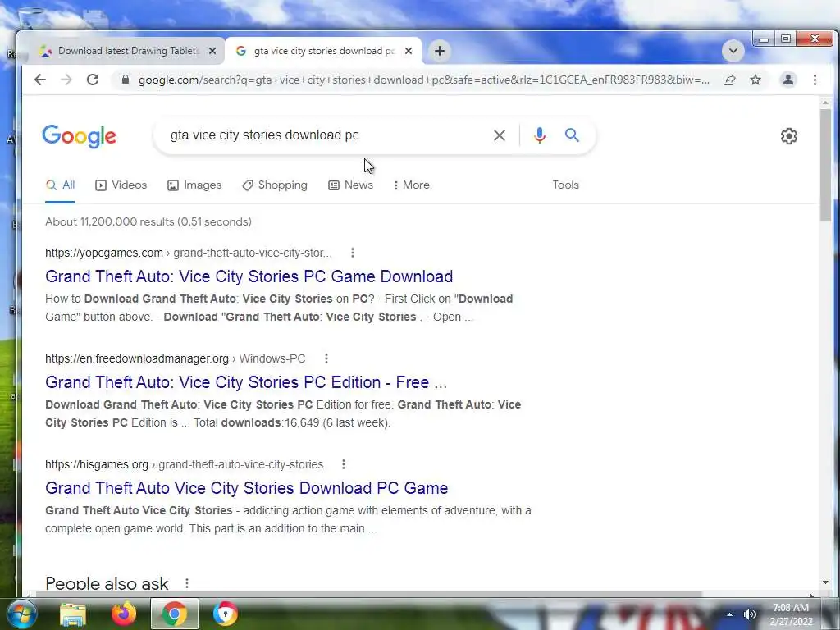The height and width of the screenshot is (630, 840).
Task: Go back using the browser back arrow
Action: click(40, 80)
